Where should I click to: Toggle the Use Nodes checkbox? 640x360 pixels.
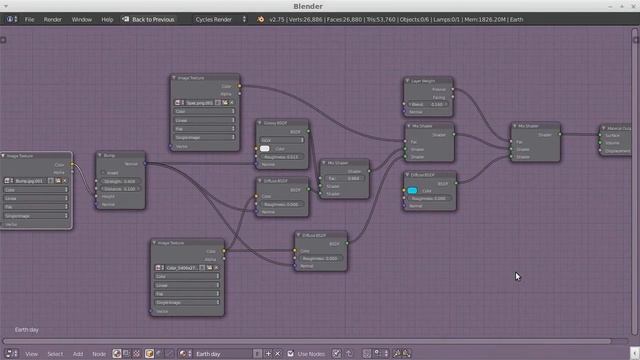(x=291, y=353)
